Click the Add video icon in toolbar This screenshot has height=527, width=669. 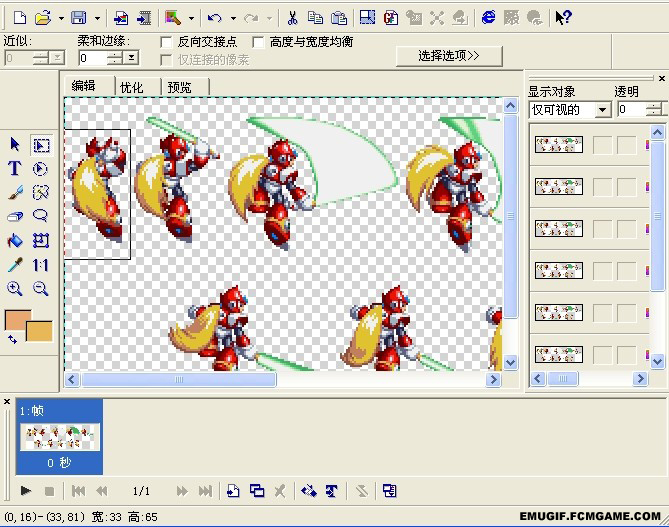pos(144,18)
